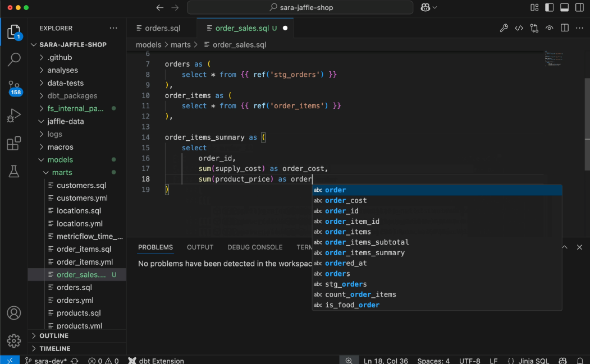
Task: Open the Customize Layout icon
Action: pos(534,7)
